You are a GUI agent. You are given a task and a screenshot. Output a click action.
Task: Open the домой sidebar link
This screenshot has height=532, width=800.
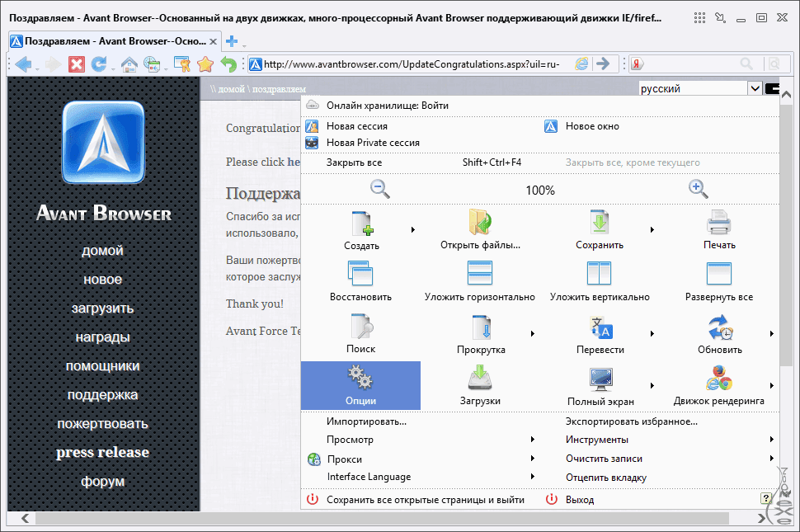pos(102,251)
